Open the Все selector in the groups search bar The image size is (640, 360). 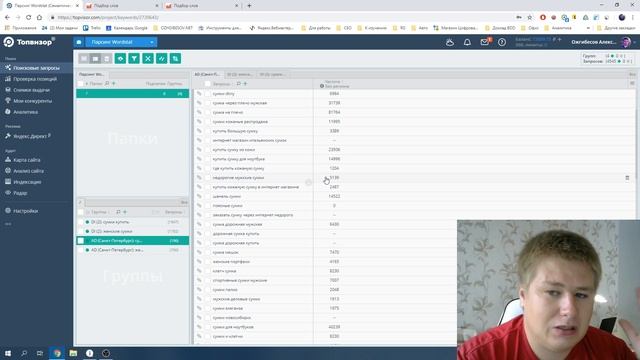(x=184, y=202)
